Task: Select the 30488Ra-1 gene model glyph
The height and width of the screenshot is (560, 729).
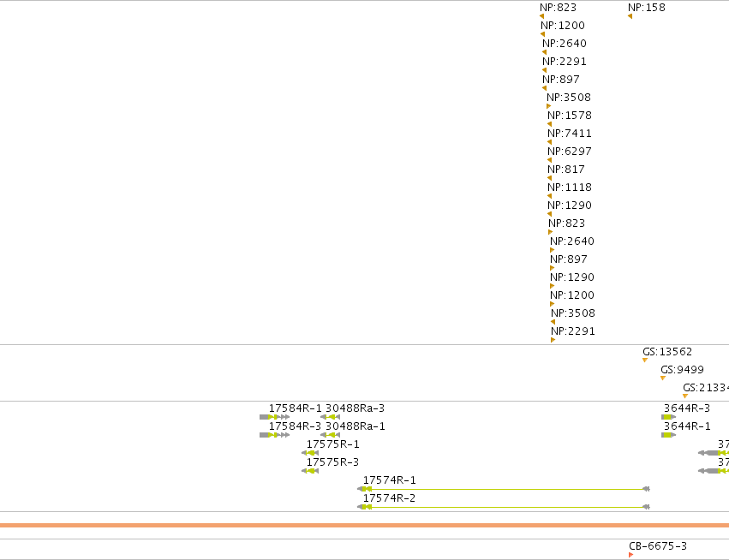Action: tap(330, 435)
